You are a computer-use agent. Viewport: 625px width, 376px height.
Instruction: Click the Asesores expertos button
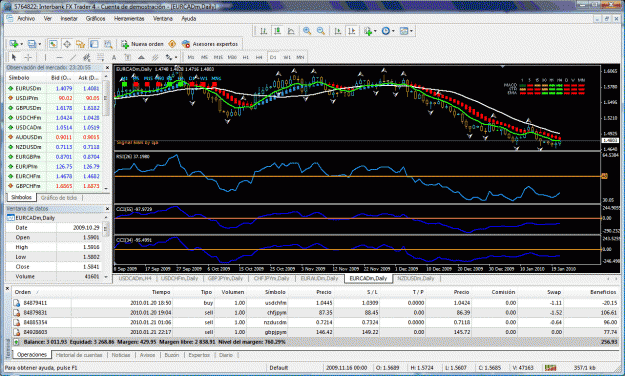point(210,44)
